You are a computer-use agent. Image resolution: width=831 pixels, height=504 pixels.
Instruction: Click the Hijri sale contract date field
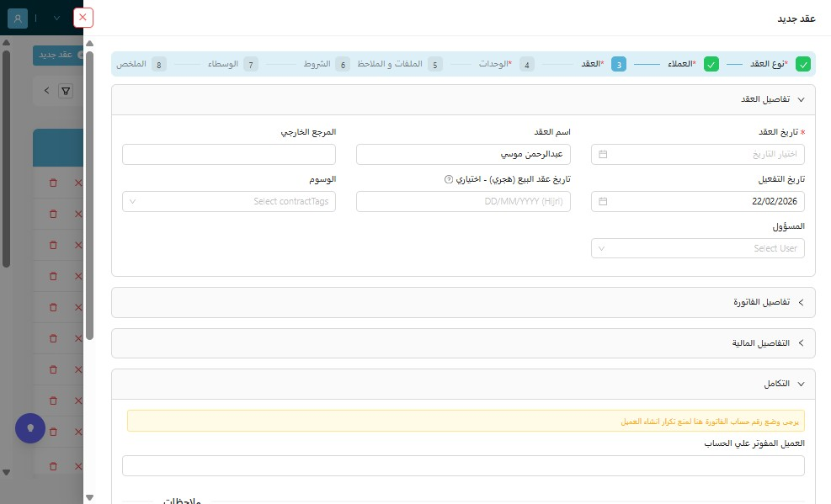point(463,201)
